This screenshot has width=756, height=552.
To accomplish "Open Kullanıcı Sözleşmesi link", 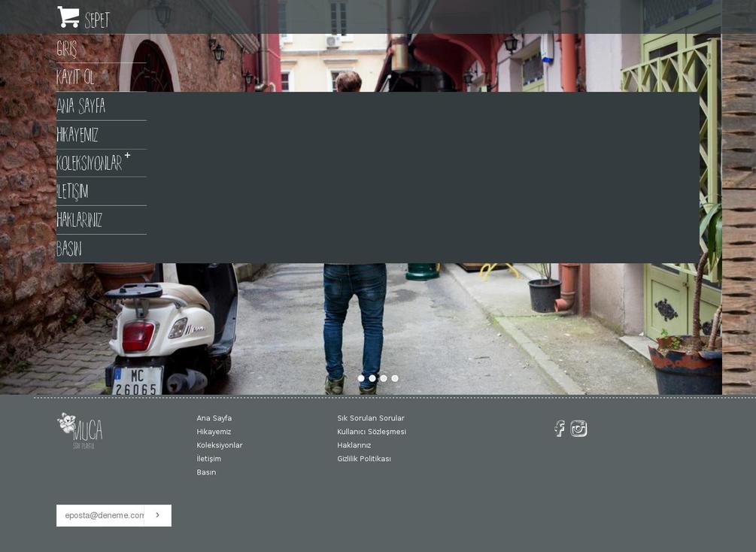I will [x=372, y=432].
